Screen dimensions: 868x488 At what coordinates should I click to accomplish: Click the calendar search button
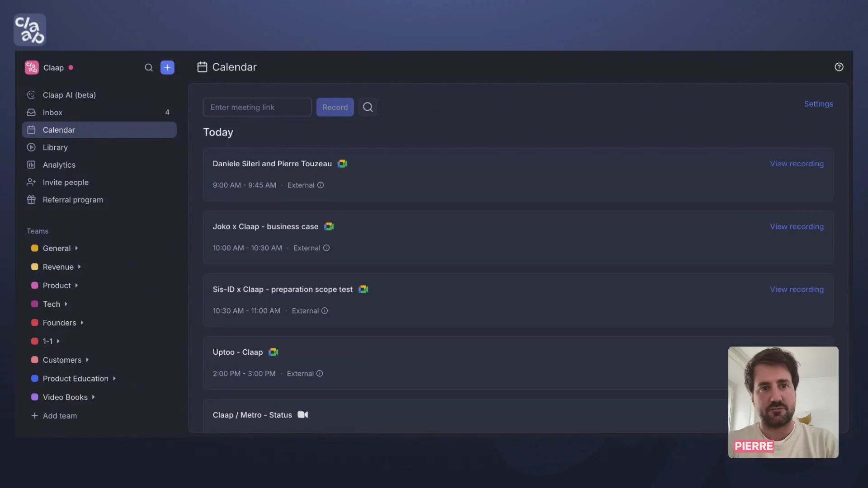point(368,107)
